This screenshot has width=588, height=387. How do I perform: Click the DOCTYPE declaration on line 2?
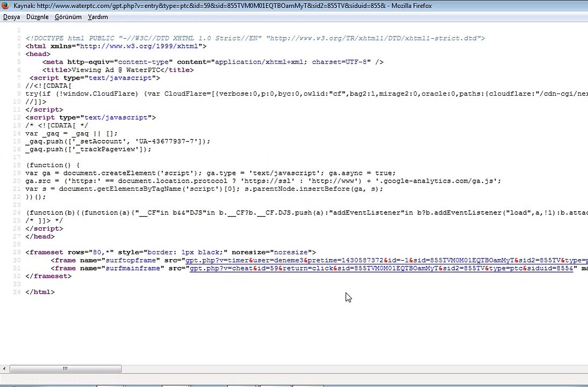point(256,38)
